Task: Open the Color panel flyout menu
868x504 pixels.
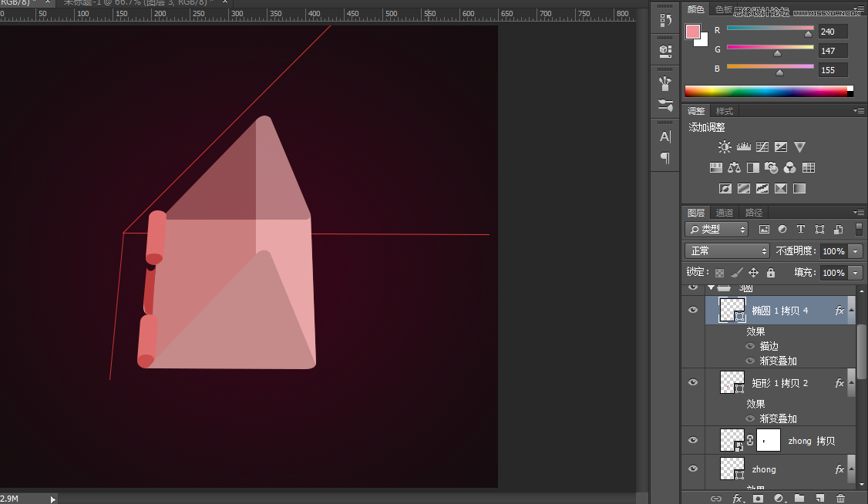Action: click(x=859, y=9)
